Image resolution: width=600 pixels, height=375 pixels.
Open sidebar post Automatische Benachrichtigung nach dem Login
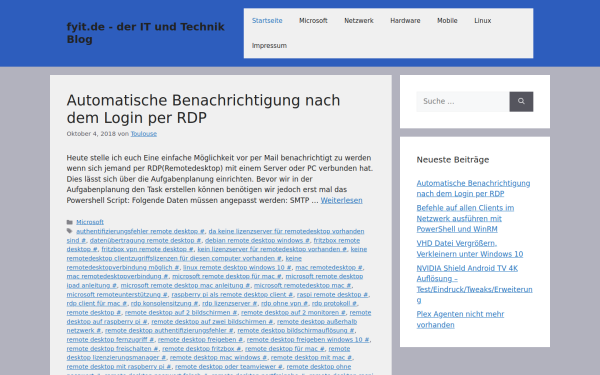click(473, 188)
